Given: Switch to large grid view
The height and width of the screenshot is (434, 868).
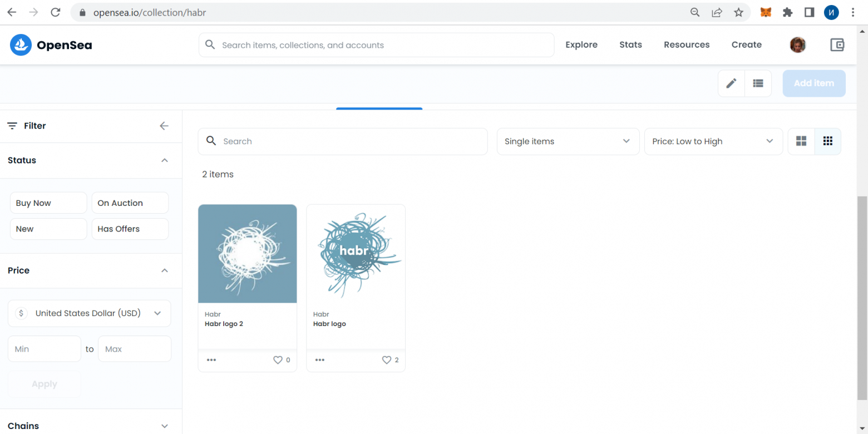Looking at the screenshot, I should (801, 141).
